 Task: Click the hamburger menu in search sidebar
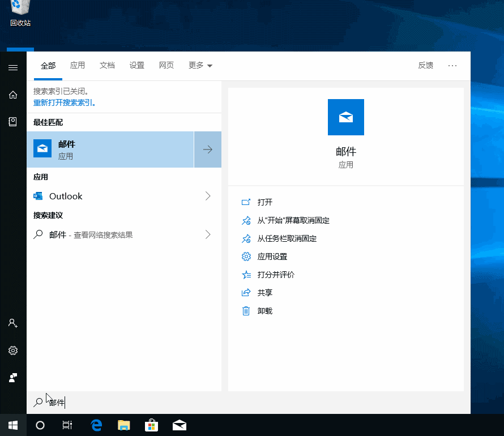(12, 67)
